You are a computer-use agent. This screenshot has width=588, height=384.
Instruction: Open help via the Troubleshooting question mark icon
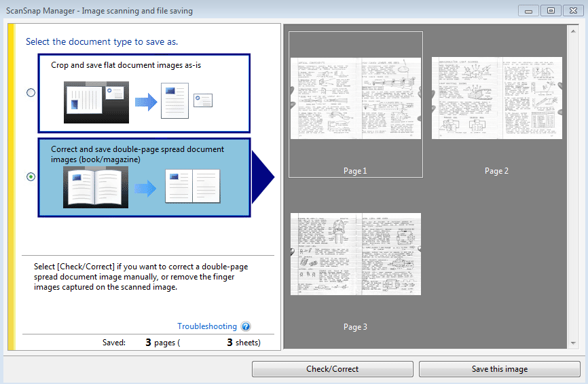(x=246, y=326)
